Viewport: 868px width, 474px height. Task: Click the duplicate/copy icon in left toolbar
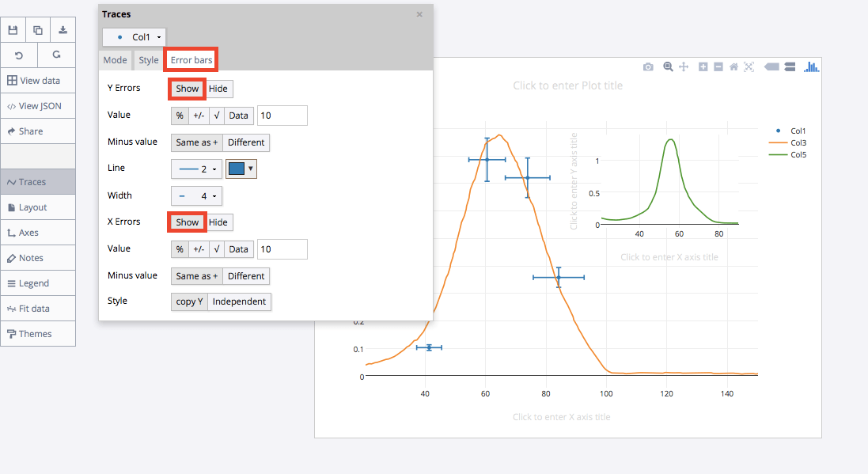pyautogui.click(x=38, y=30)
